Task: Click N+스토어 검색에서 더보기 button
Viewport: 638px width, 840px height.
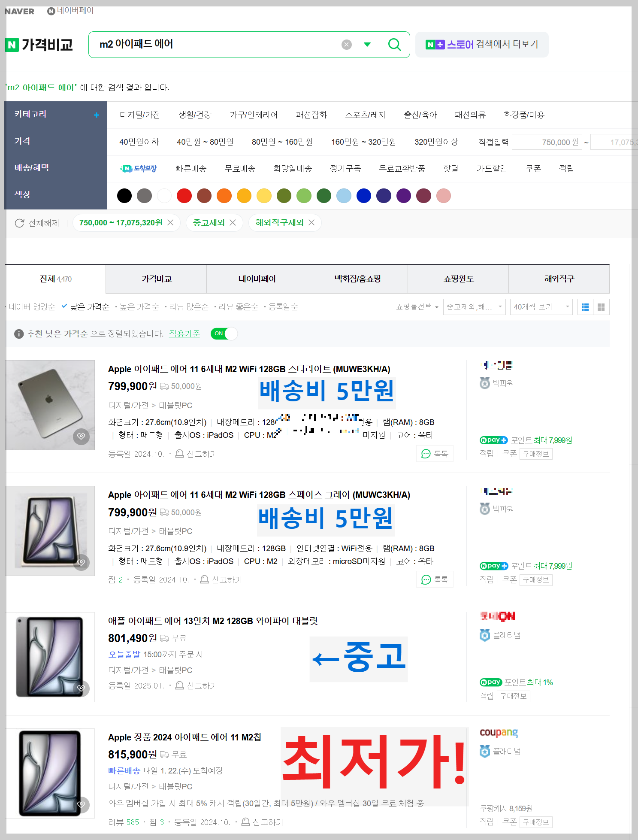Action: coord(482,44)
